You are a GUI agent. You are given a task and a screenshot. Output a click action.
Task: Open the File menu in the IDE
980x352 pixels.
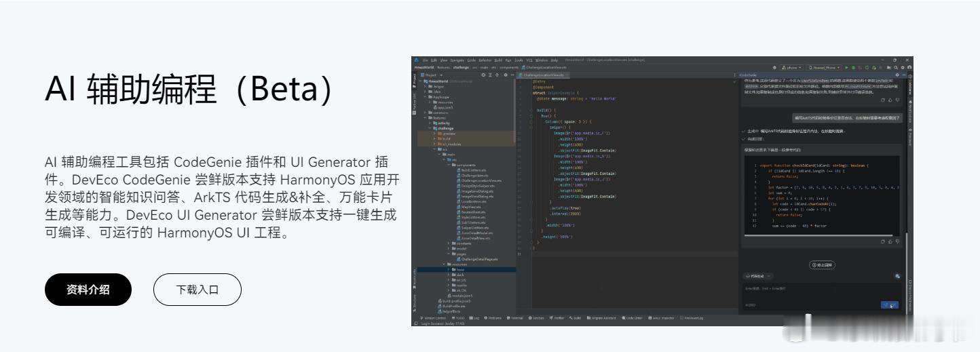point(426,60)
